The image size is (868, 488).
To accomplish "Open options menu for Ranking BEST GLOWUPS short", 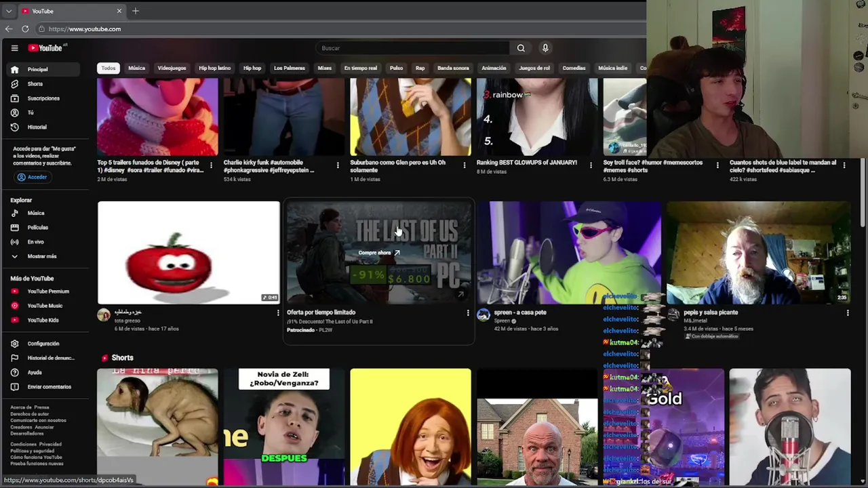I will point(591,165).
